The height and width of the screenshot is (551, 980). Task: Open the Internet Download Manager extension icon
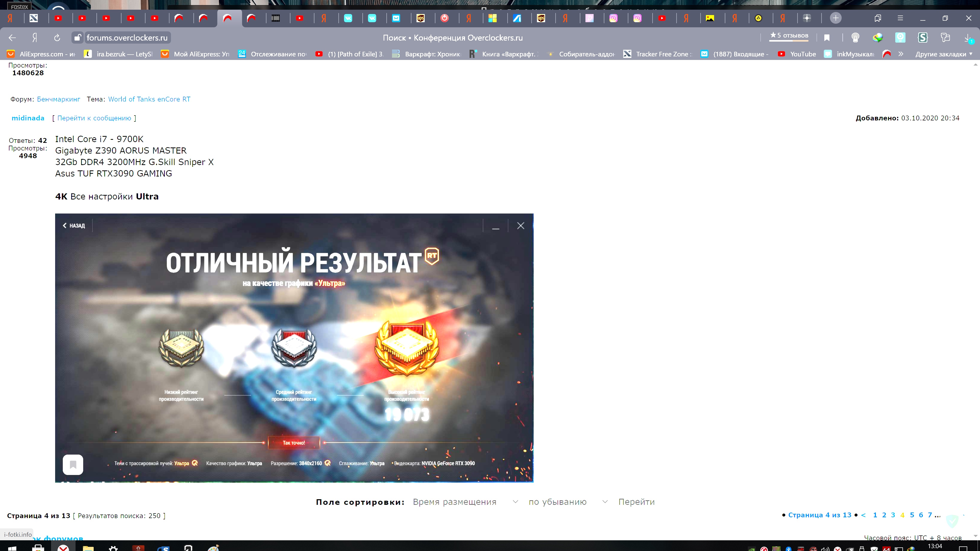[878, 38]
